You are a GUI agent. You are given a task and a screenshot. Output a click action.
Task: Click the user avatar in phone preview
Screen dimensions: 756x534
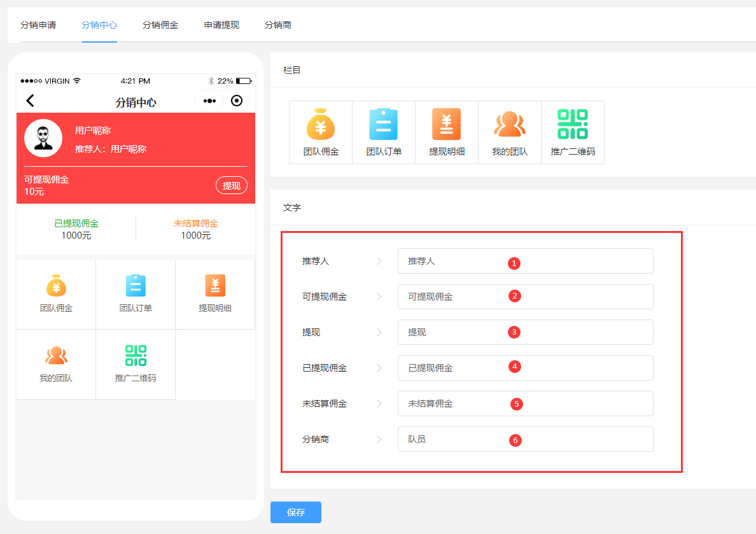pos(43,139)
